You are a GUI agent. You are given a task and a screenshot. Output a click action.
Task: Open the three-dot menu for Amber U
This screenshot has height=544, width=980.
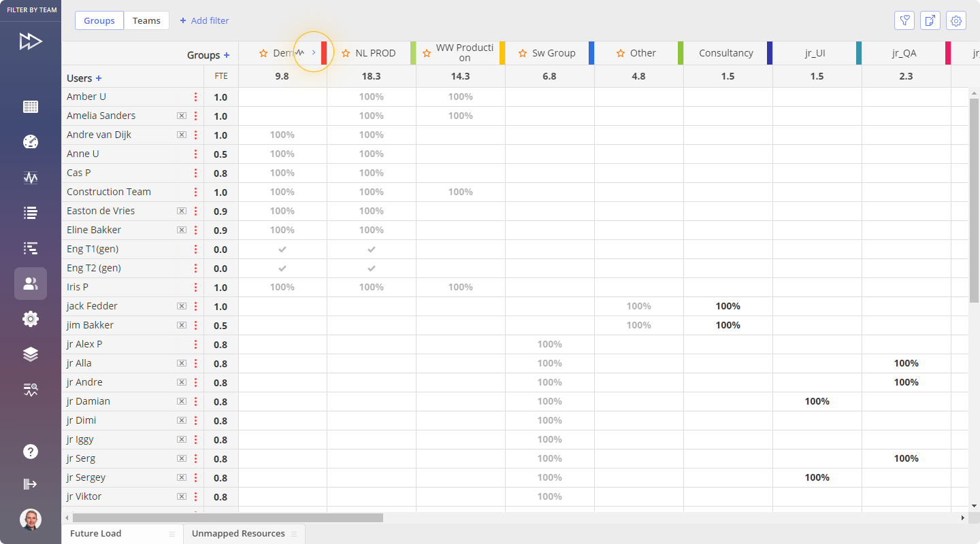click(x=196, y=97)
